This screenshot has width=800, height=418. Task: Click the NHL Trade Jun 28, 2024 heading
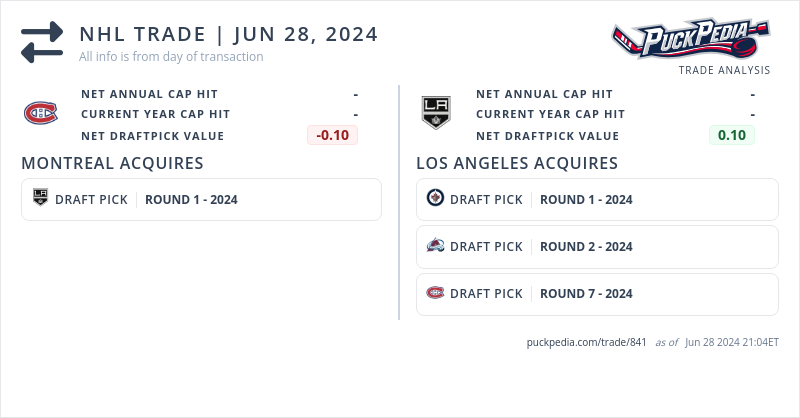(x=229, y=34)
